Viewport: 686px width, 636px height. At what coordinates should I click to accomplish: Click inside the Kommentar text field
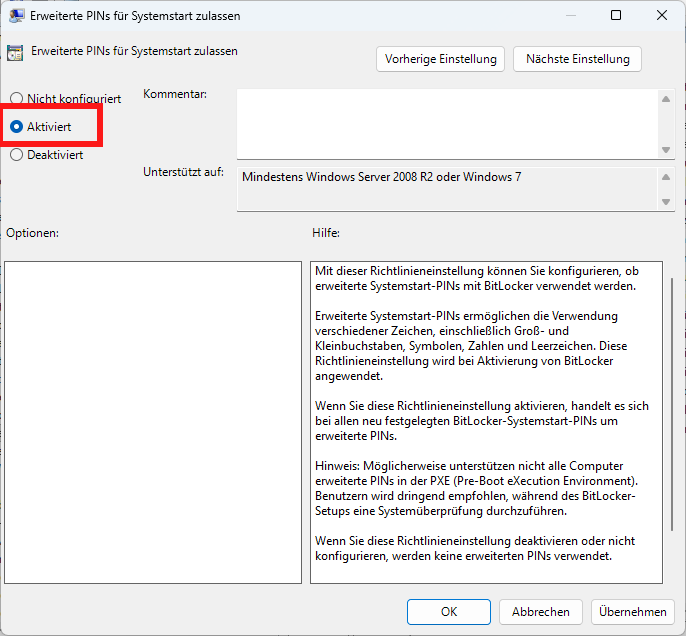[x=447, y=124]
